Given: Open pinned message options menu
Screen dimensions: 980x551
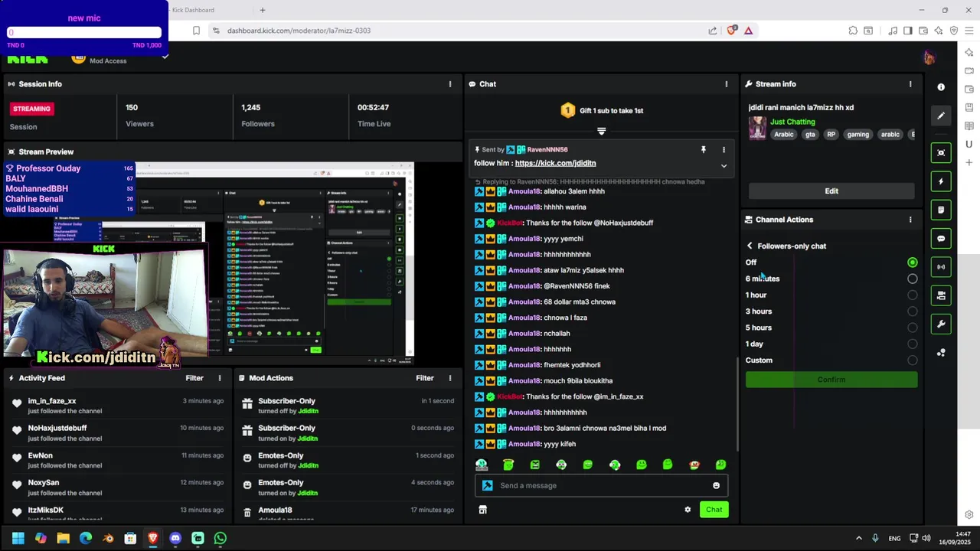Looking at the screenshot, I should pyautogui.click(x=724, y=150).
